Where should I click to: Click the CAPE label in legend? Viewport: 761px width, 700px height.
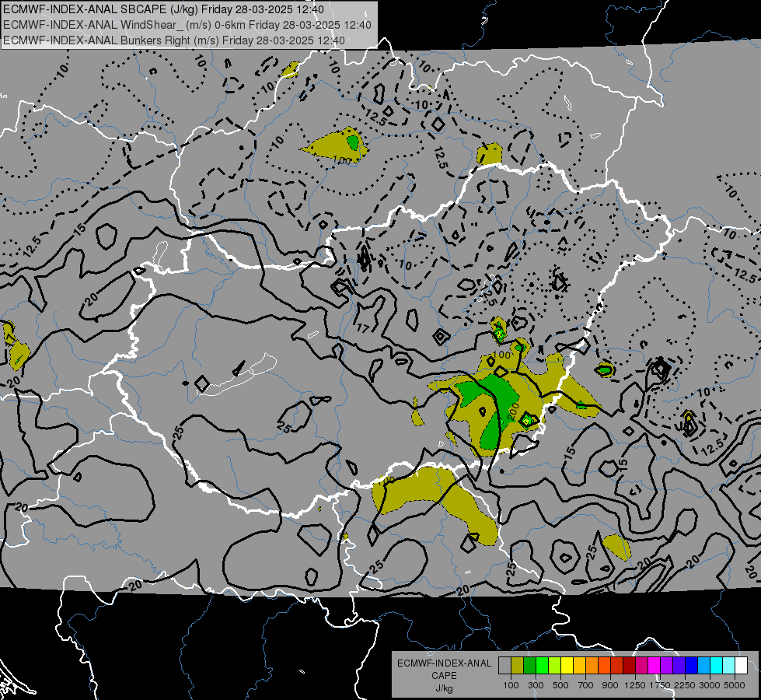(444, 676)
